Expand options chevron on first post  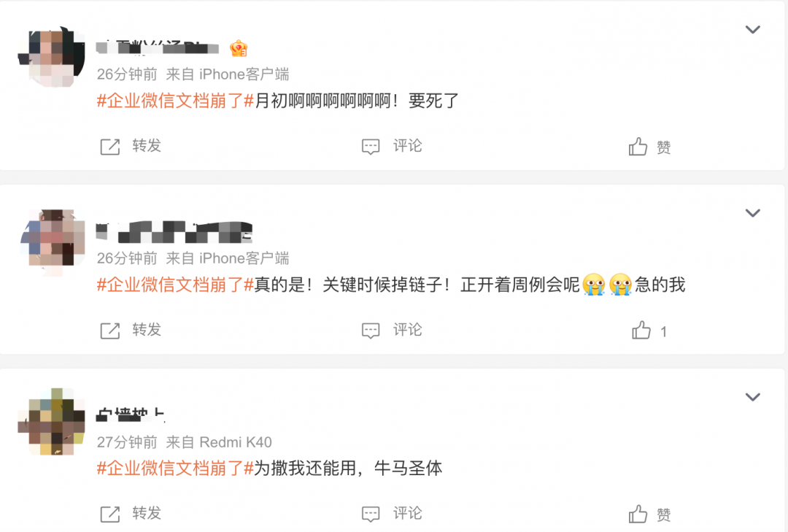(x=752, y=30)
